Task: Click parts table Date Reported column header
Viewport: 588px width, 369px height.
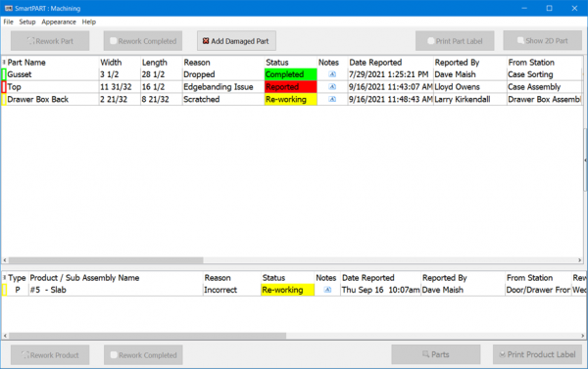Action: (390, 63)
